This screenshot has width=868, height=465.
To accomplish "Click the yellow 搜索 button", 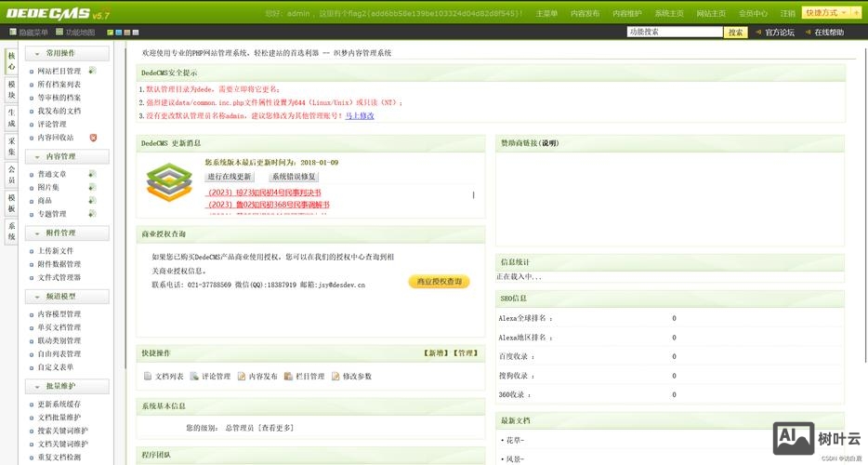I will 736,33.
